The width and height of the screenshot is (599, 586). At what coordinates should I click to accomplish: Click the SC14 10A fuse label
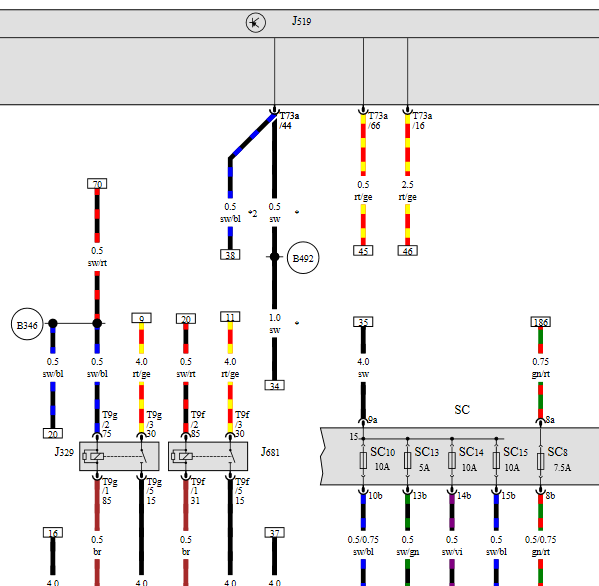pos(471,459)
